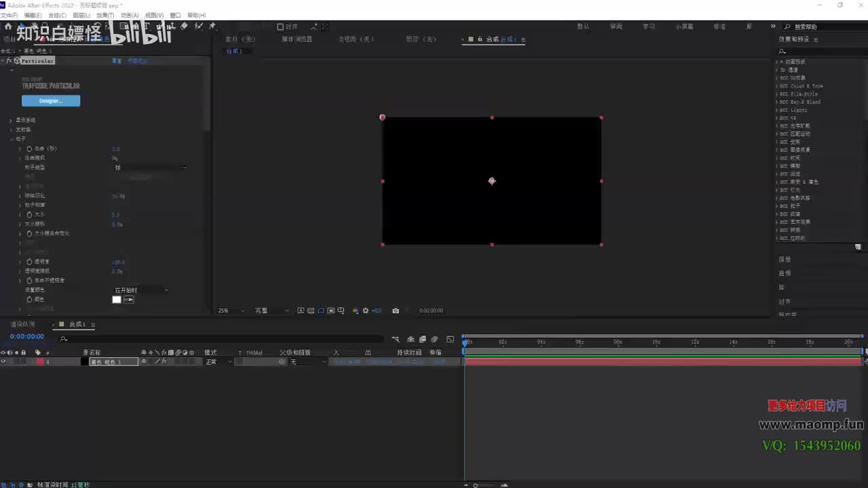Click the Particular effect cube icon
The image size is (868, 488).
pyautogui.click(x=17, y=61)
